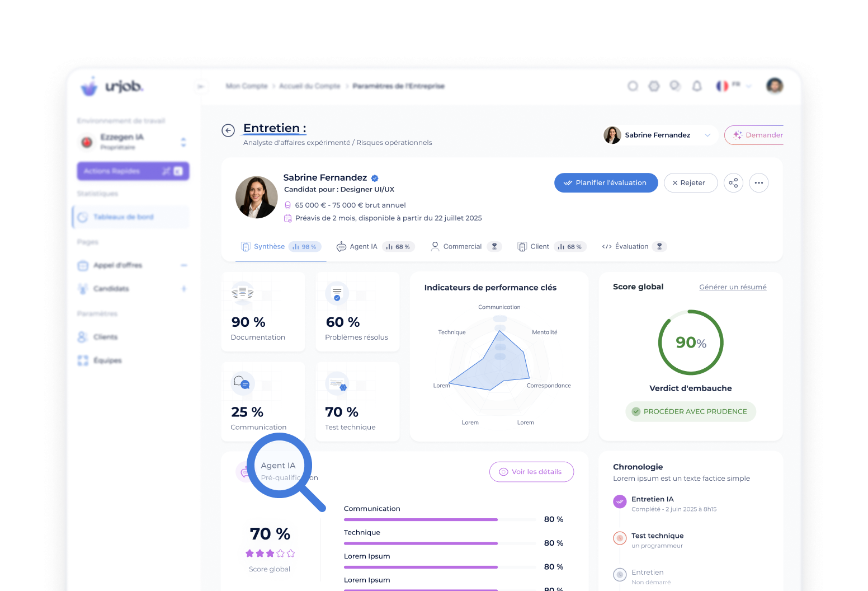Click the share icon button

click(x=733, y=183)
